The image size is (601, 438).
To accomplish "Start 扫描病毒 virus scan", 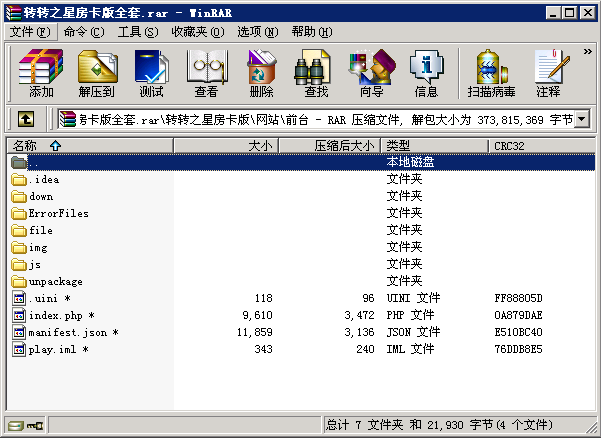I will 491,74.
